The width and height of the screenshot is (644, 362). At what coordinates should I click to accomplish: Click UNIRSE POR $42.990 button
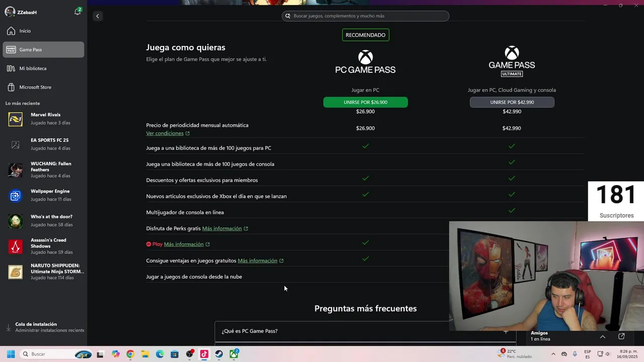coord(512,102)
